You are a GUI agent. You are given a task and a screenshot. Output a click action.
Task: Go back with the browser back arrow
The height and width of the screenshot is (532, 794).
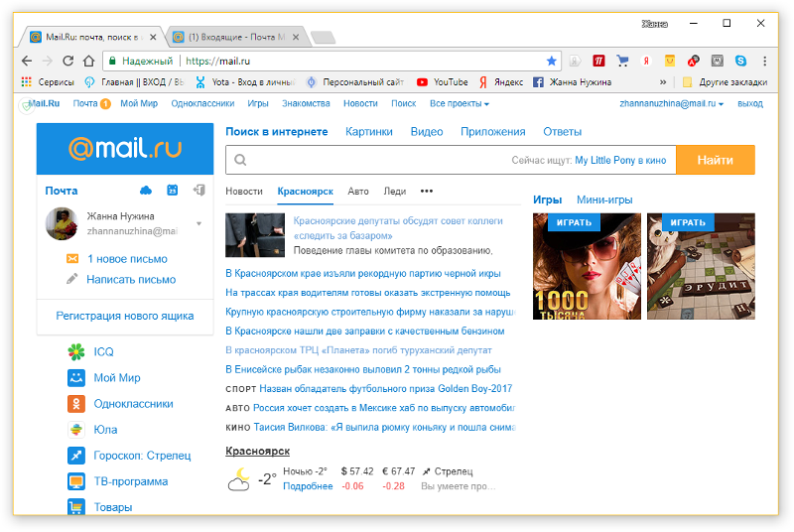click(27, 62)
